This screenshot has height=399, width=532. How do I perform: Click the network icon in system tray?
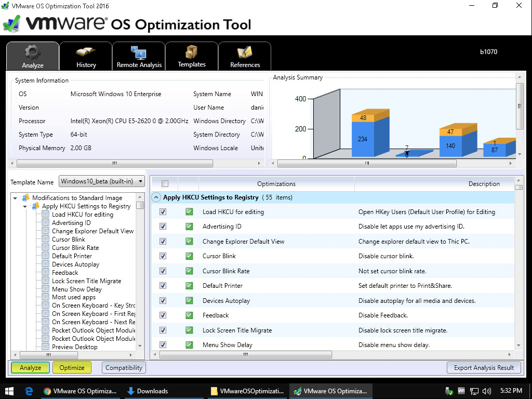[x=474, y=391]
